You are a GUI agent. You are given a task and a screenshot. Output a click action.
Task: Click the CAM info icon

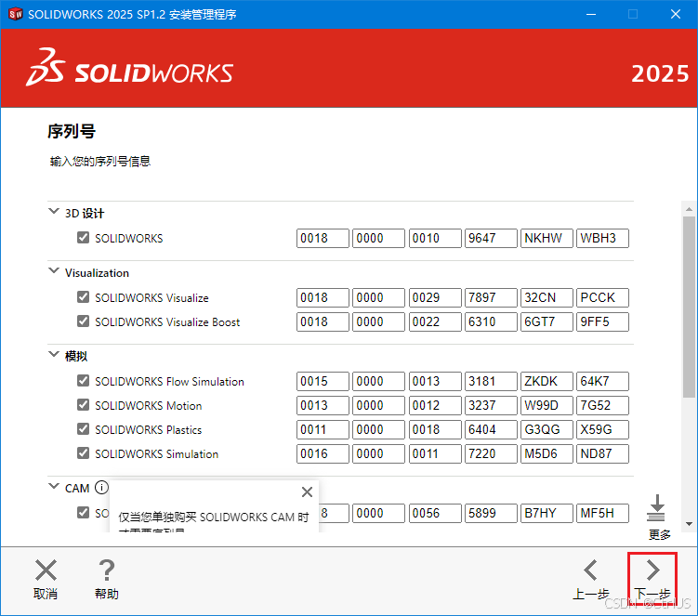(x=101, y=488)
